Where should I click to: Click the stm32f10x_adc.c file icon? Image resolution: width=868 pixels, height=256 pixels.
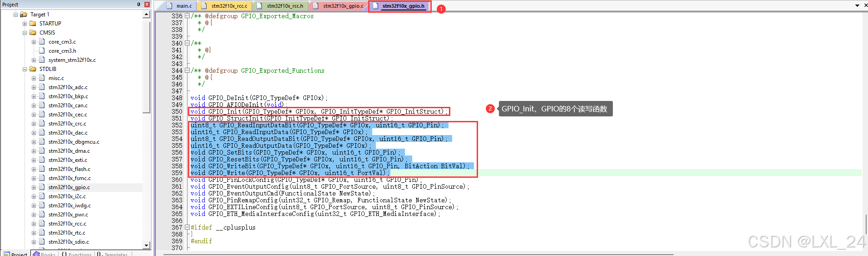point(42,87)
